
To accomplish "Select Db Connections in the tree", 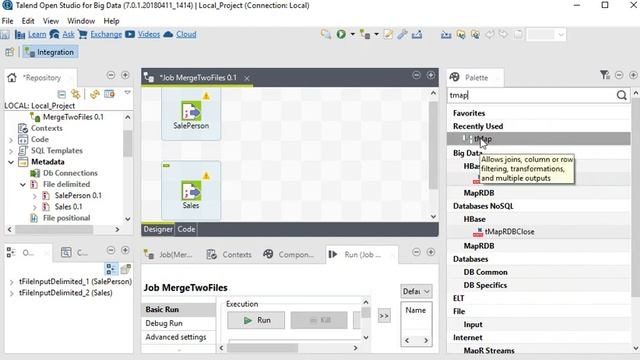I will tap(70, 173).
